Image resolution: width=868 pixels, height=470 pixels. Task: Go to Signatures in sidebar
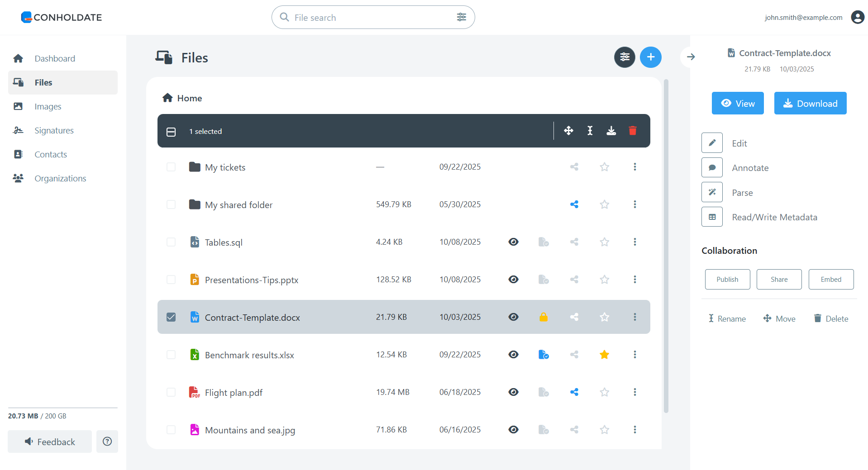coord(54,130)
